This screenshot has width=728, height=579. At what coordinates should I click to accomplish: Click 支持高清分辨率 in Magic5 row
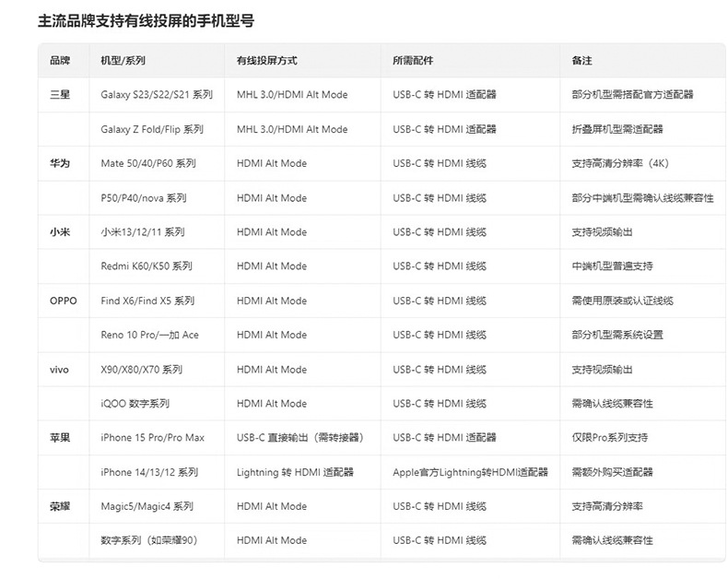click(x=607, y=506)
